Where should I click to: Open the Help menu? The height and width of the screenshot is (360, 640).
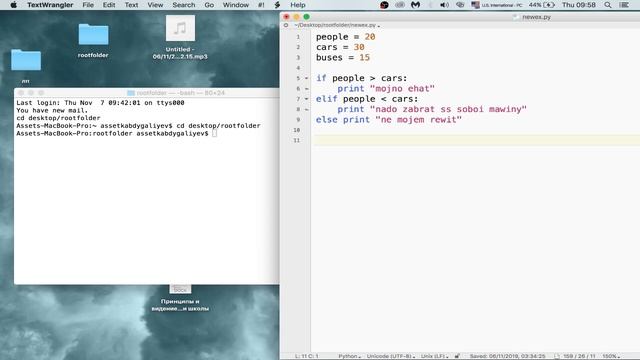click(x=298, y=5)
